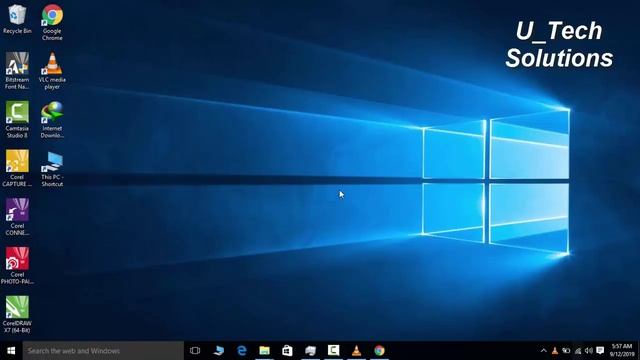Click the Search the web and Windows box
This screenshot has width=640, height=360.
[103, 351]
